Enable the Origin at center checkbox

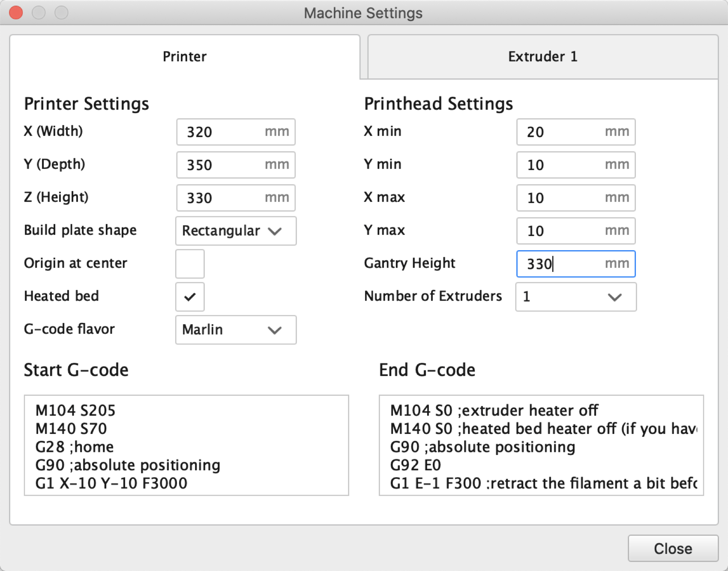click(189, 264)
